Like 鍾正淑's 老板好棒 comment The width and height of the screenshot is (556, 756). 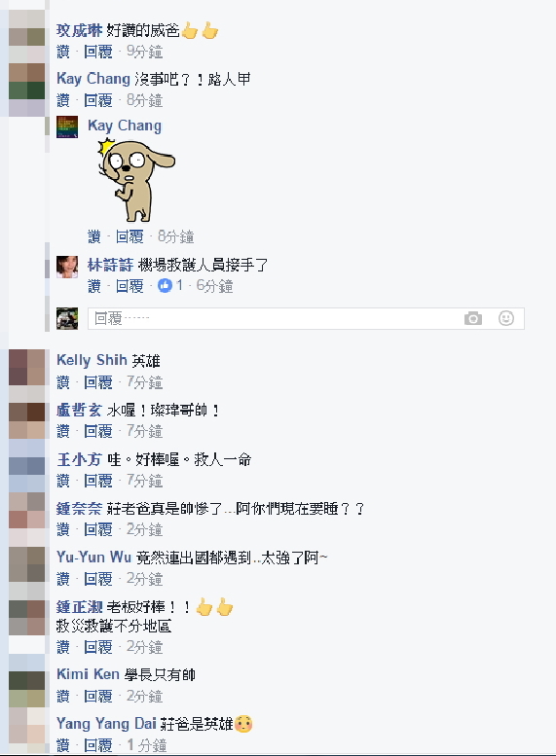[x=62, y=647]
